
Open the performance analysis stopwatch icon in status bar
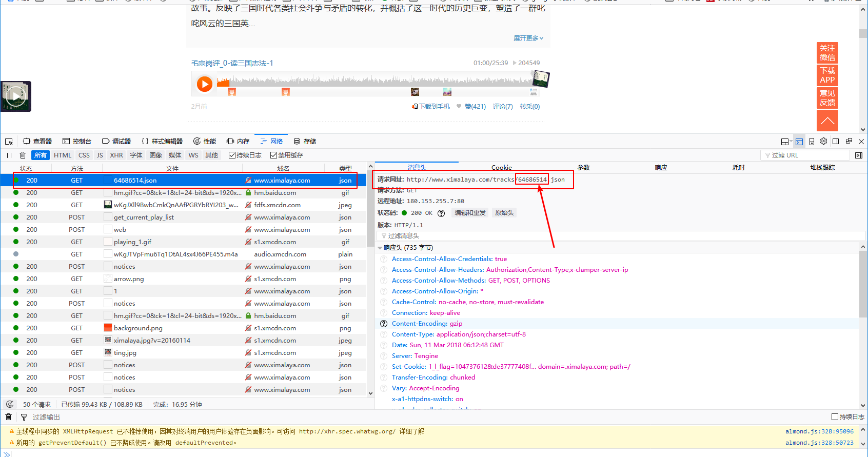10,405
